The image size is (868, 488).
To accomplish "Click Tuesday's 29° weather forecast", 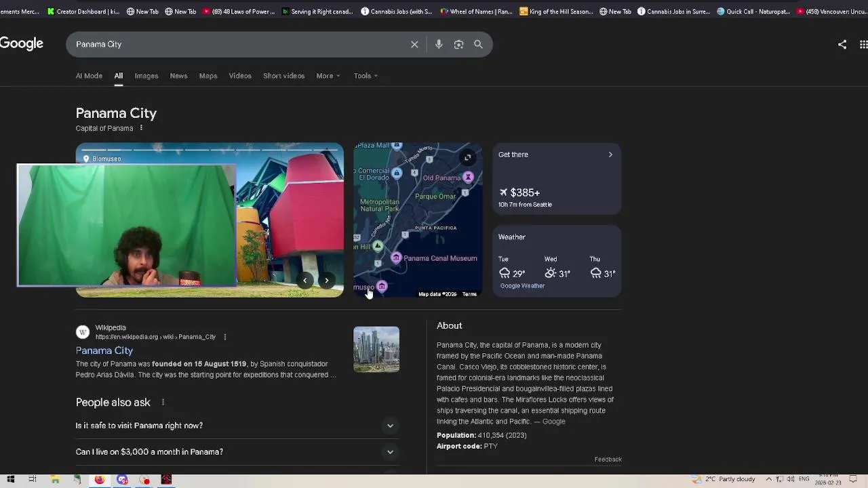I will click(x=511, y=268).
